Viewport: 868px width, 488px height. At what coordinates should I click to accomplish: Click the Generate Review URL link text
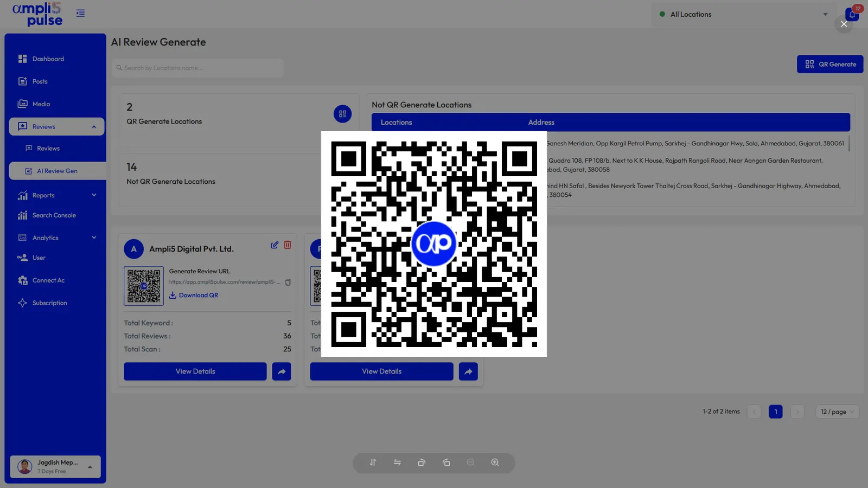click(224, 282)
